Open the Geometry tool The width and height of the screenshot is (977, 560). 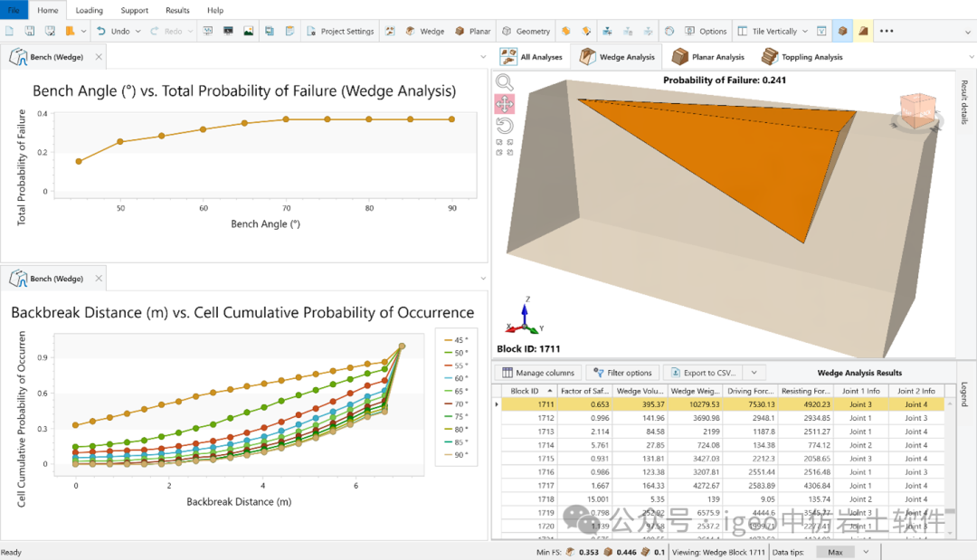pyautogui.click(x=526, y=31)
